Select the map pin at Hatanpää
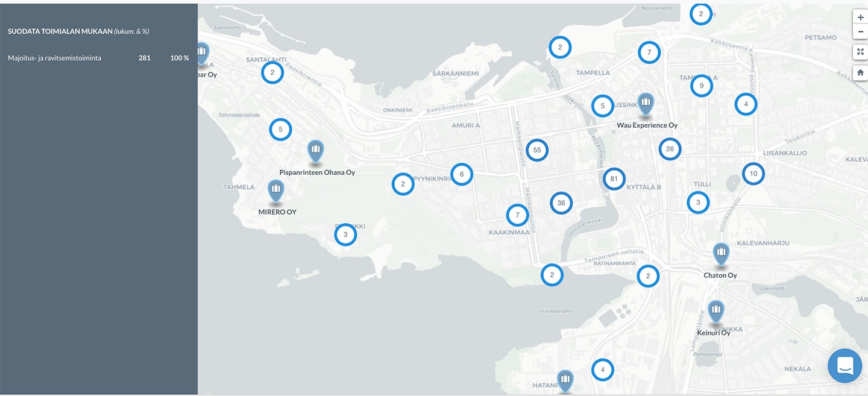The image size is (868, 396). (565, 380)
